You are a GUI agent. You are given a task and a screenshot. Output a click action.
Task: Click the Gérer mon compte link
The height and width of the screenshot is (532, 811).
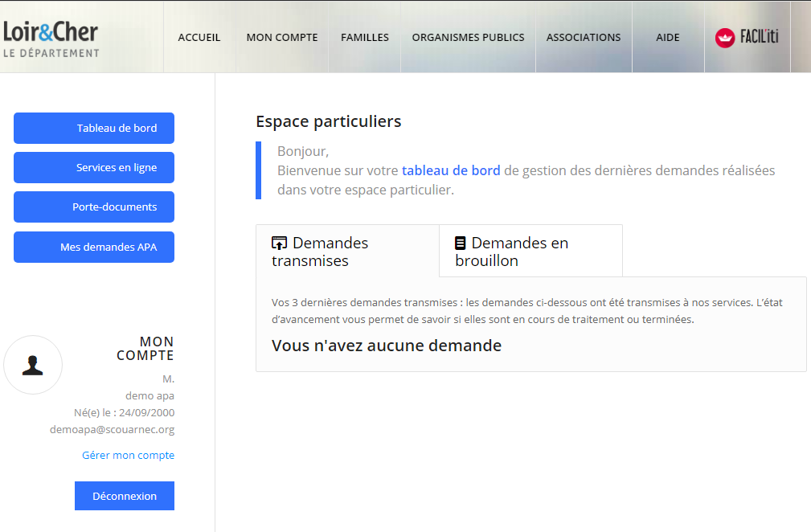pos(127,455)
